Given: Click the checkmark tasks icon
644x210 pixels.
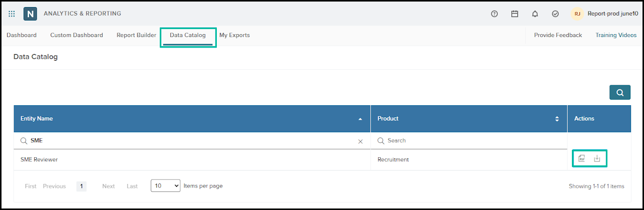Looking at the screenshot, I should 555,14.
